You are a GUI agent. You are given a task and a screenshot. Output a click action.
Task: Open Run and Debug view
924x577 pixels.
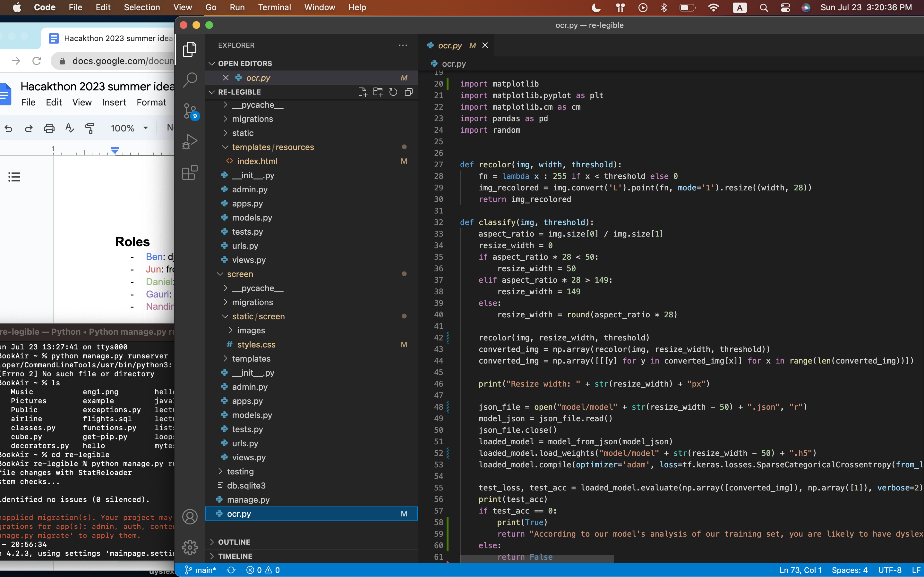190,142
